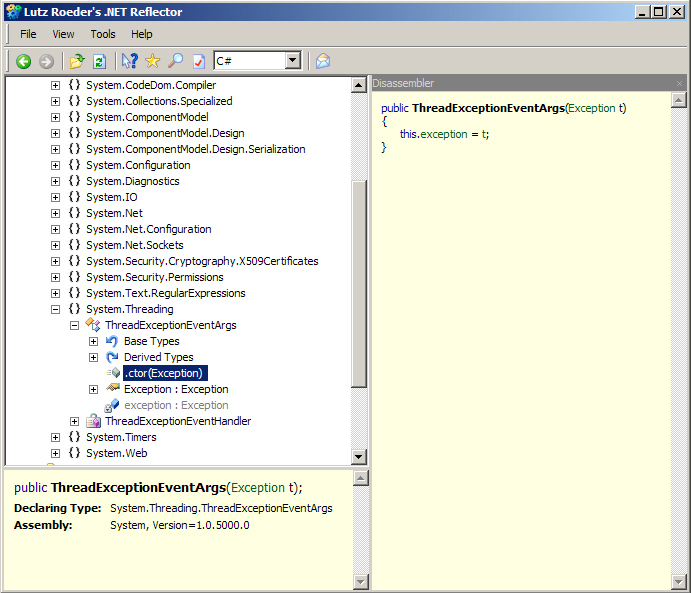This screenshot has height=593, width=691.
Task: Open the View menu
Action: click(x=63, y=34)
